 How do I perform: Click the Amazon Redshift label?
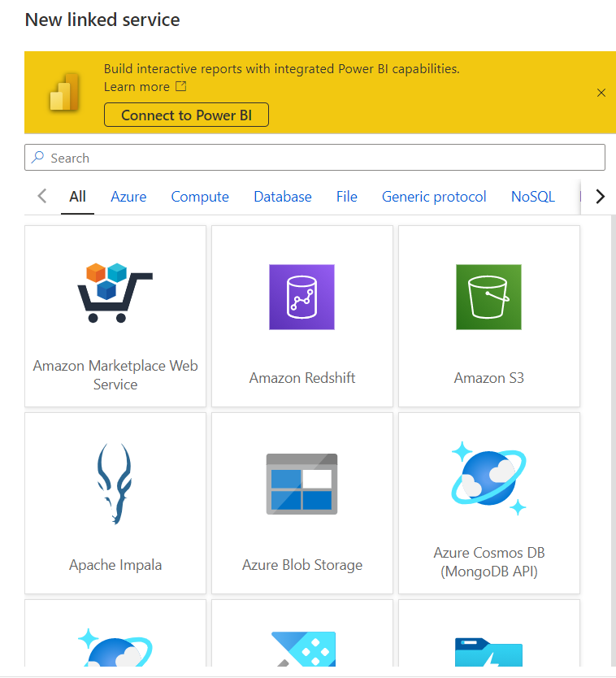tap(302, 378)
